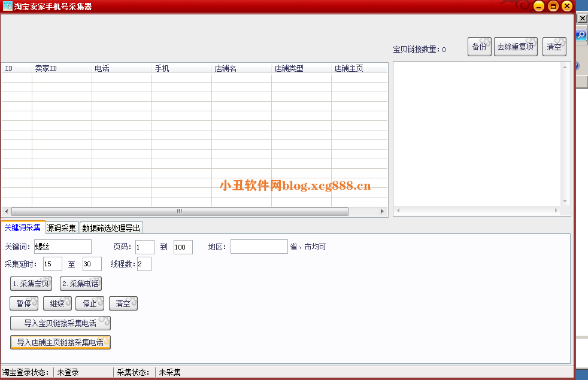588x380 pixels.
Task: Click the 1.采集宝贝 button
Action: click(x=31, y=284)
